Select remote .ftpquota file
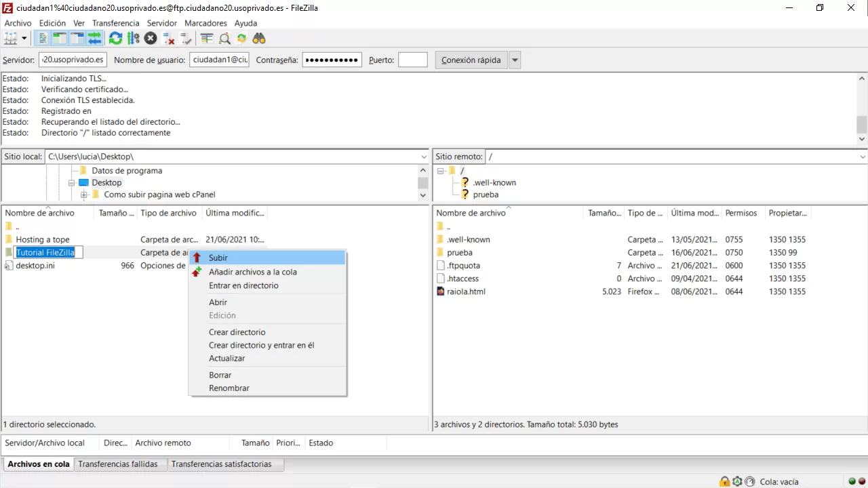 463,266
